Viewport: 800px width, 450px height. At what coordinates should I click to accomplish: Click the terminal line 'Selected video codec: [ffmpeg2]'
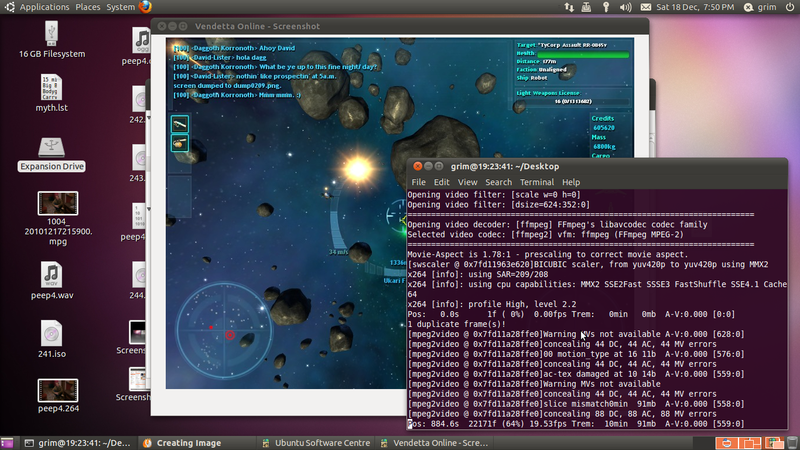[545, 235]
